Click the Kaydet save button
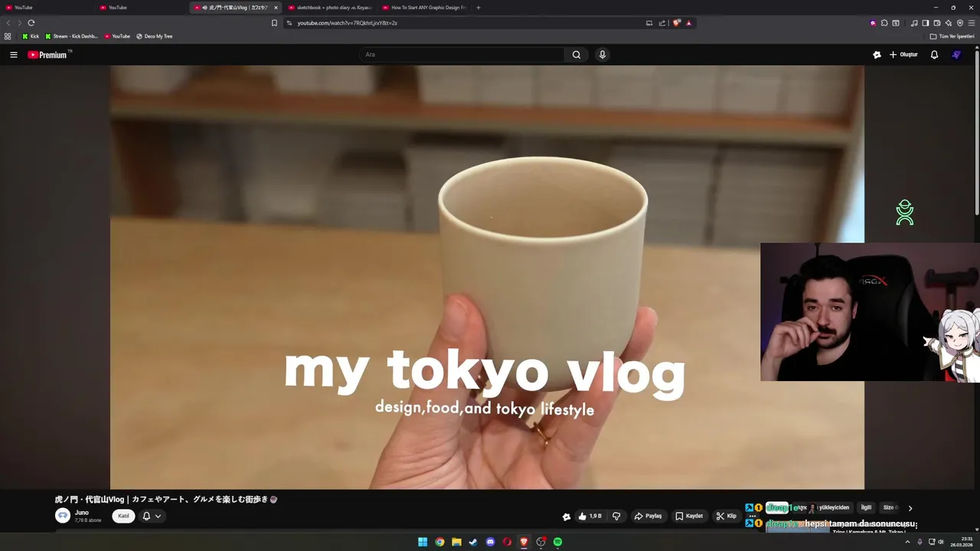This screenshot has height=551, width=980. tap(689, 516)
